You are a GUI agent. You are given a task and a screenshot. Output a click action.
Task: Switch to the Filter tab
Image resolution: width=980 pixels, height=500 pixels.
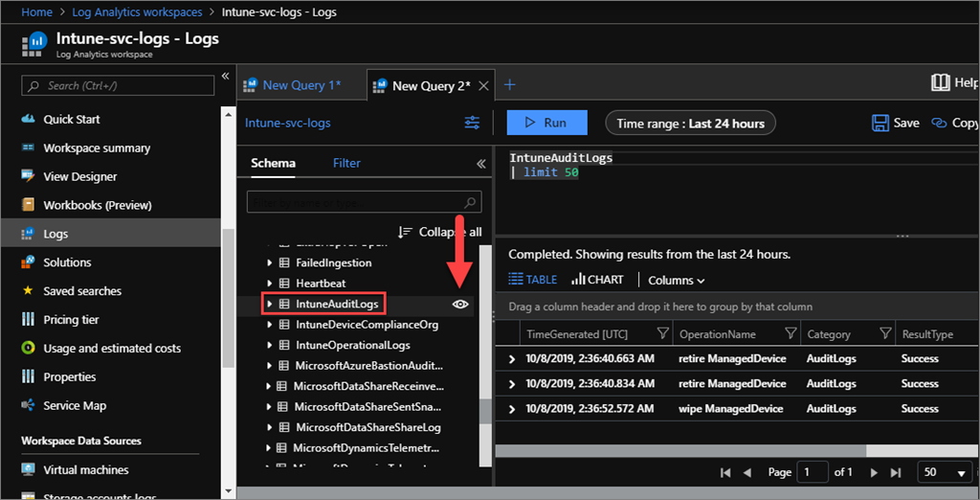pyautogui.click(x=346, y=164)
